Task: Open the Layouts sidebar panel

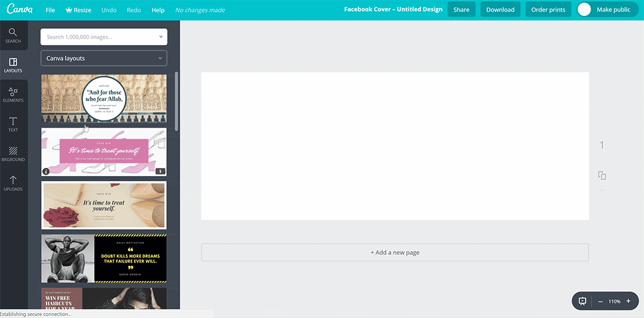Action: (x=13, y=65)
